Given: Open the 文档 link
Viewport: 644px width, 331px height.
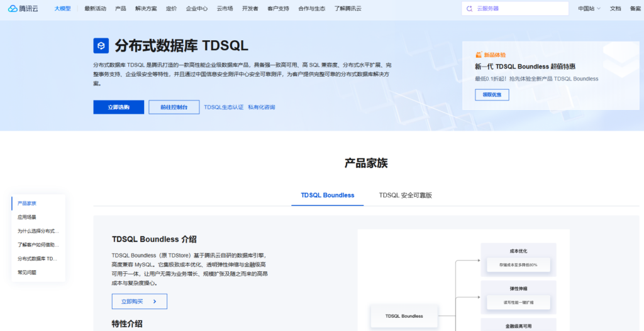Looking at the screenshot, I should click(615, 9).
